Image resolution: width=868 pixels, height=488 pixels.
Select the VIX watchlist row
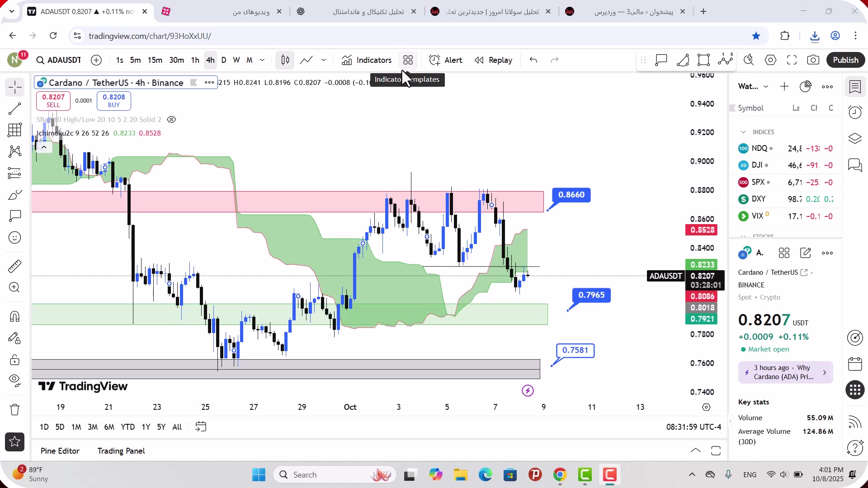coord(786,216)
